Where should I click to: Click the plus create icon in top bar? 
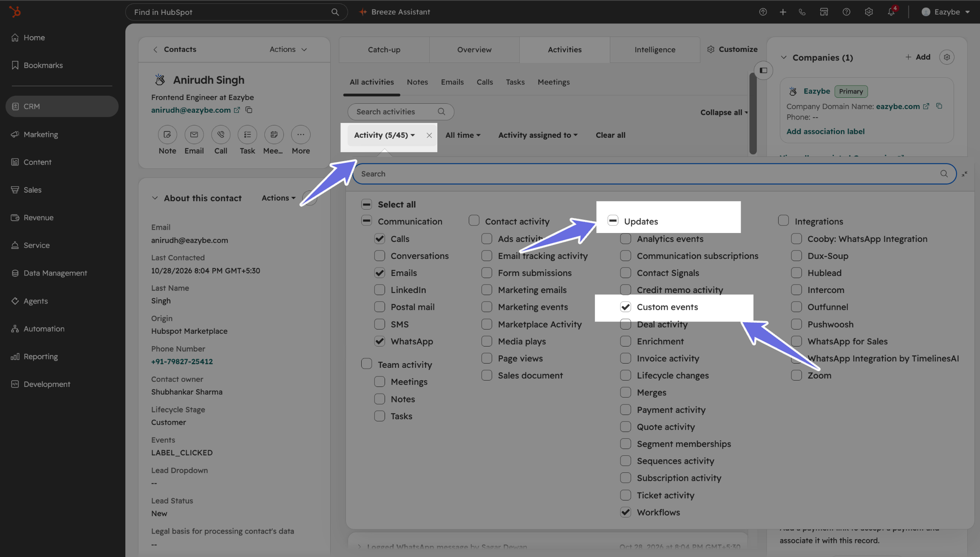783,12
